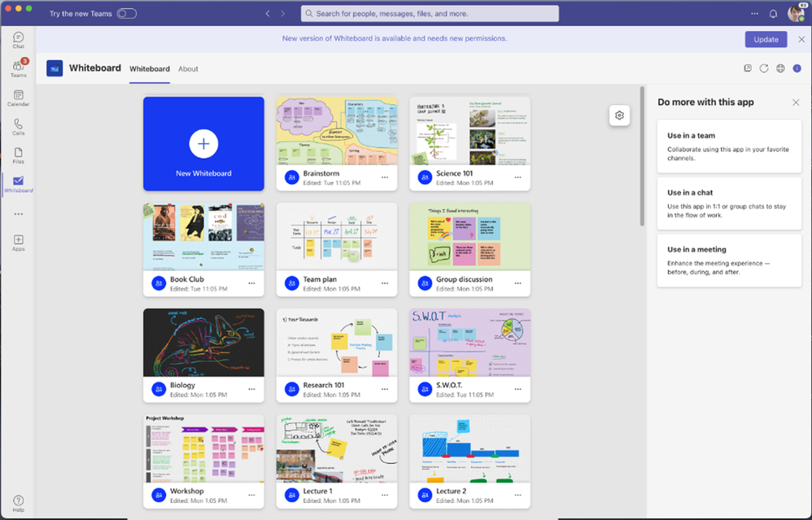The height and width of the screenshot is (520, 812).
Task: Open the Group discussion whiteboard thumbnail
Action: pos(469,237)
